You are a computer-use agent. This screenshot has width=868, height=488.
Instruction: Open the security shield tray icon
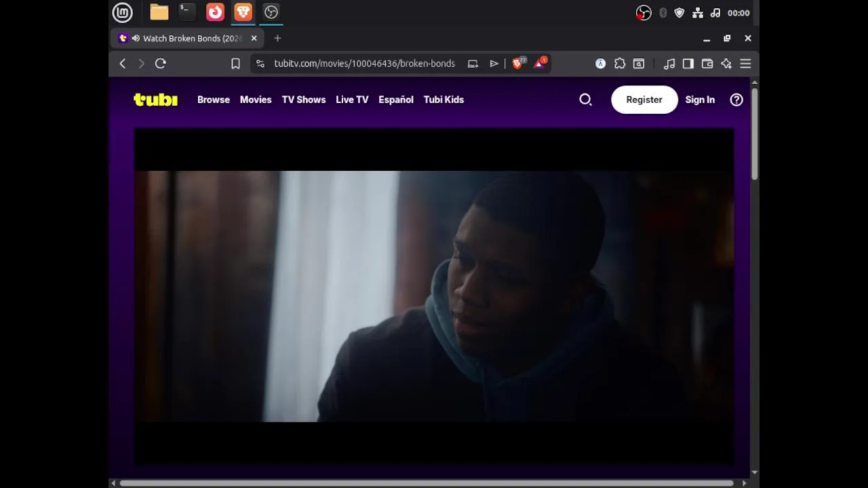679,13
